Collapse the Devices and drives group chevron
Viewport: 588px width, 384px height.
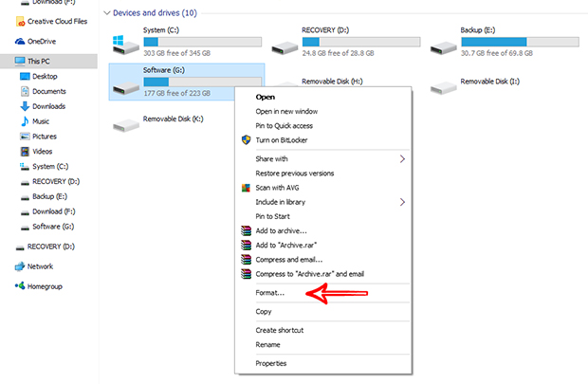pos(107,13)
